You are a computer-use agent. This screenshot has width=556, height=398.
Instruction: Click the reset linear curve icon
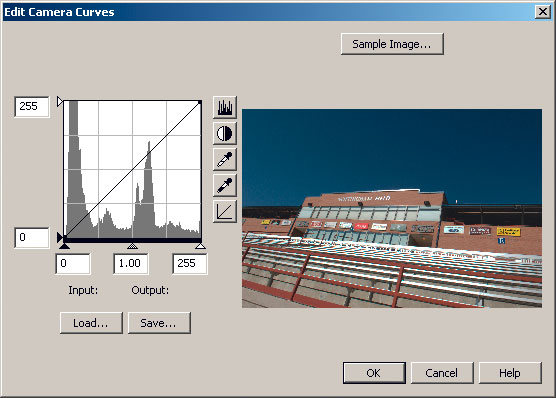225,211
